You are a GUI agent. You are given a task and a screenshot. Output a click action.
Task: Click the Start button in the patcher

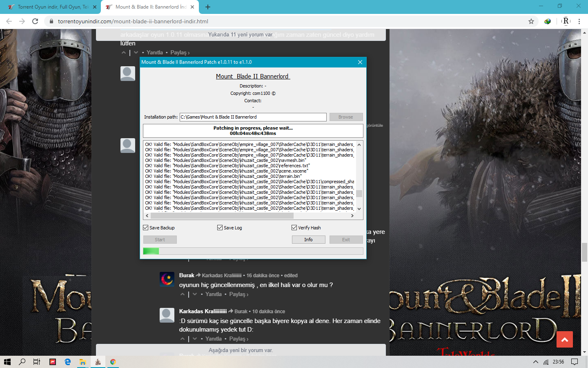coord(160,240)
